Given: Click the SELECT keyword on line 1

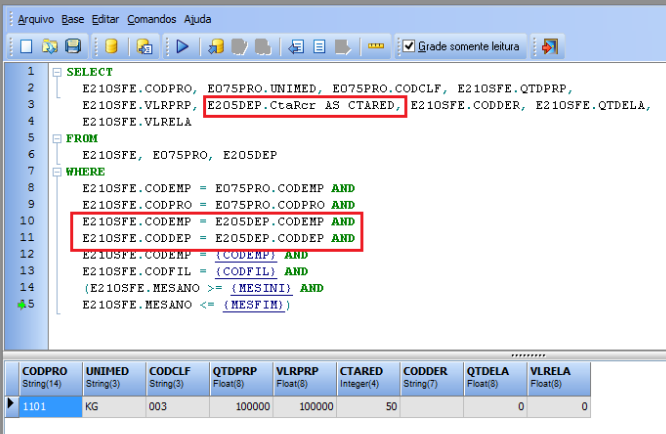Looking at the screenshot, I should click(x=90, y=72).
